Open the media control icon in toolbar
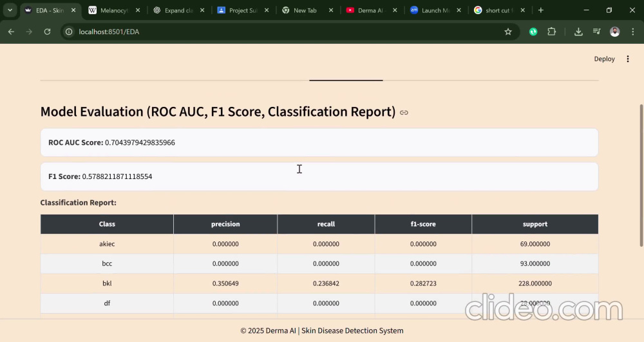 coord(597,32)
